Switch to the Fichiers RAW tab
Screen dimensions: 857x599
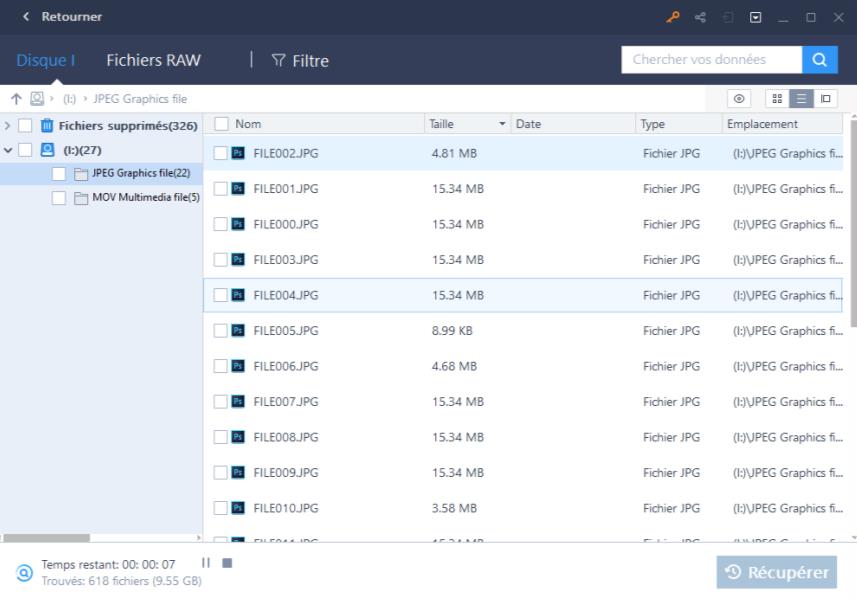tap(153, 60)
